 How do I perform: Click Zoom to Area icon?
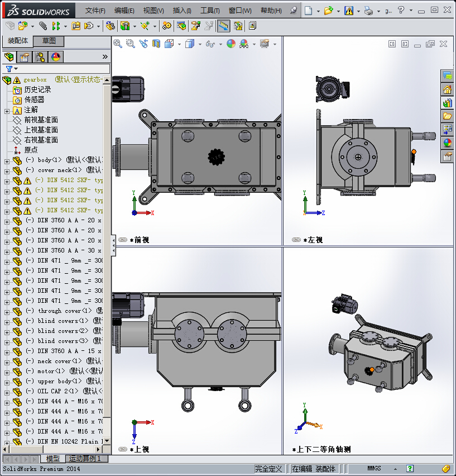131,44
